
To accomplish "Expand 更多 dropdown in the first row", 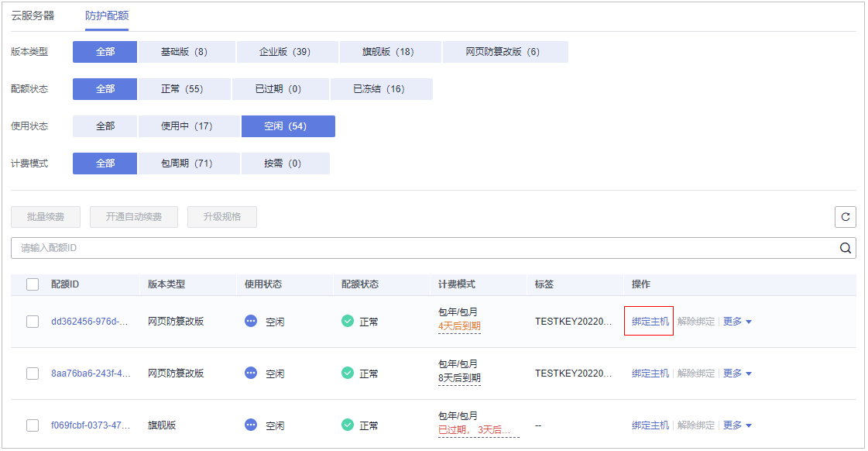I will click(737, 321).
